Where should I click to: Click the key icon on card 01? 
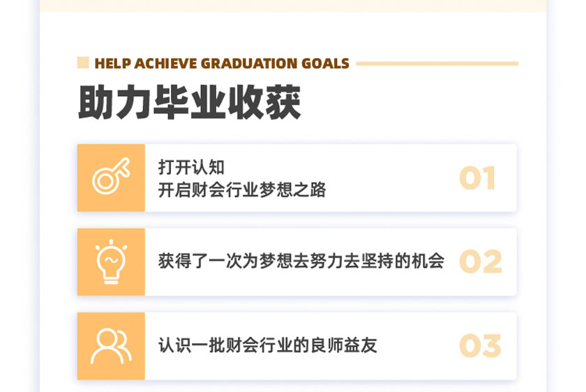(x=111, y=176)
